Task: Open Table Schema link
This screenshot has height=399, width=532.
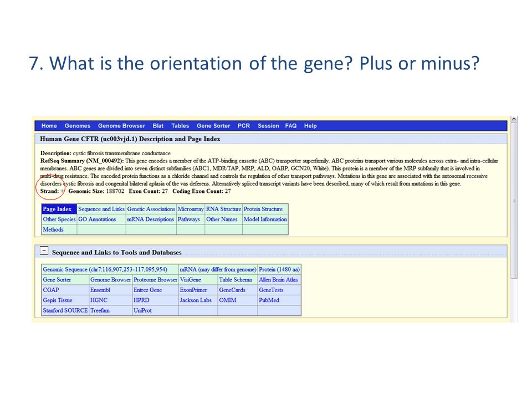Action: tap(236, 279)
